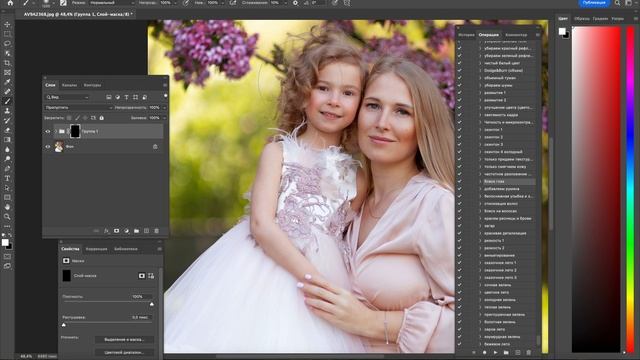Viewport: 640px width, 360px height.
Task: Expand the Группа 1 layer group
Action: click(56, 131)
